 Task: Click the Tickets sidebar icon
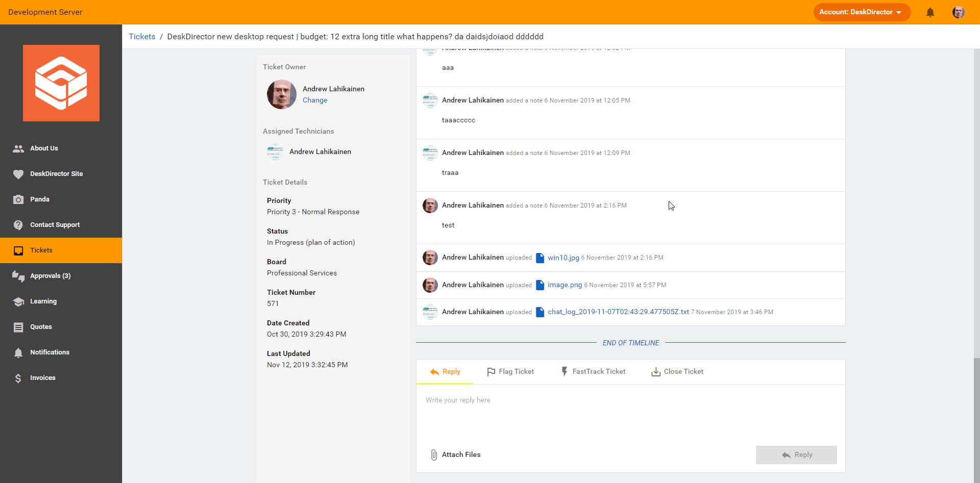click(x=18, y=250)
